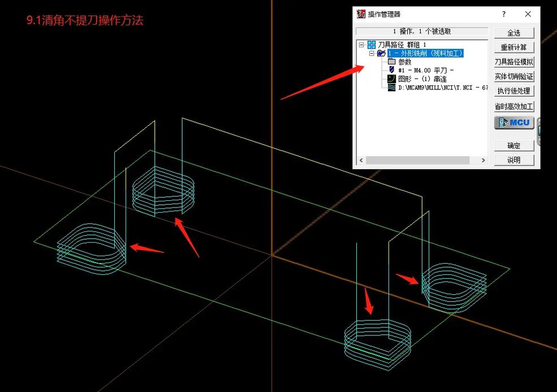Start 实体切削验证 solid verification
557x392 pixels.
point(514,76)
